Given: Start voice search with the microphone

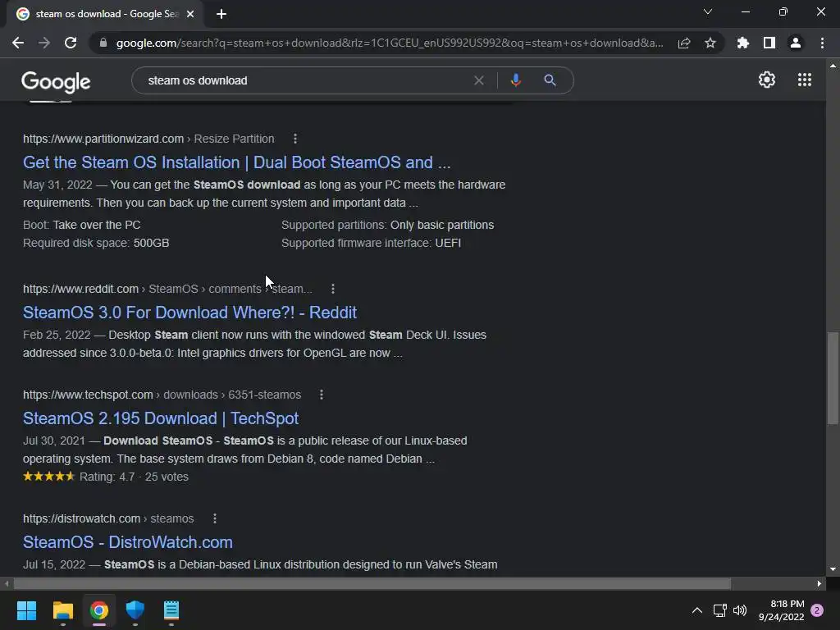Looking at the screenshot, I should 515,80.
